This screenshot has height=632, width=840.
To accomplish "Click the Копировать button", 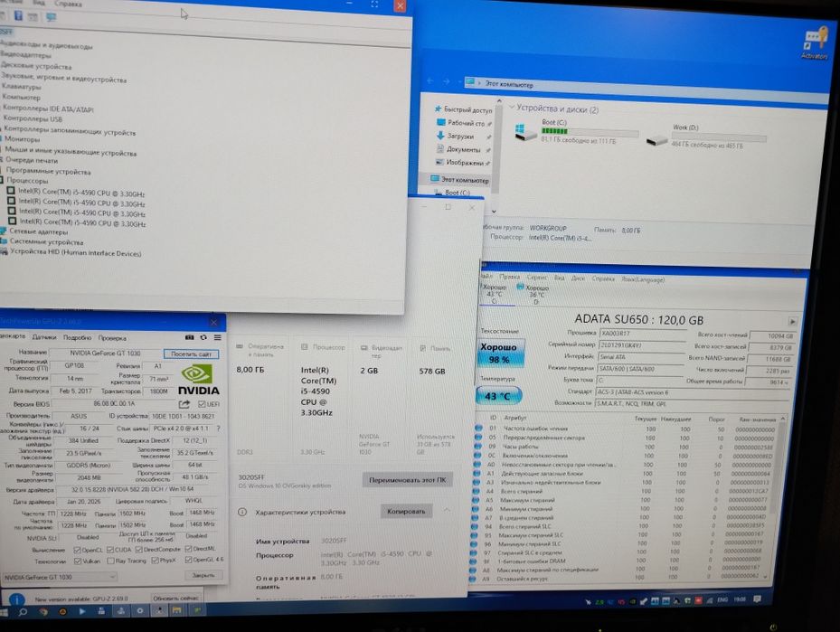I will coord(406,512).
